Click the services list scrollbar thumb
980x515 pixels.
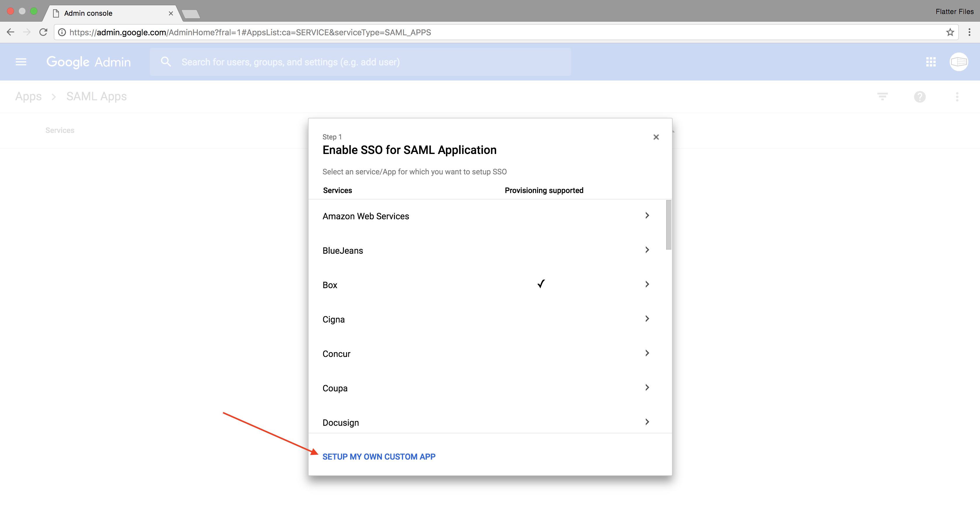coord(668,225)
